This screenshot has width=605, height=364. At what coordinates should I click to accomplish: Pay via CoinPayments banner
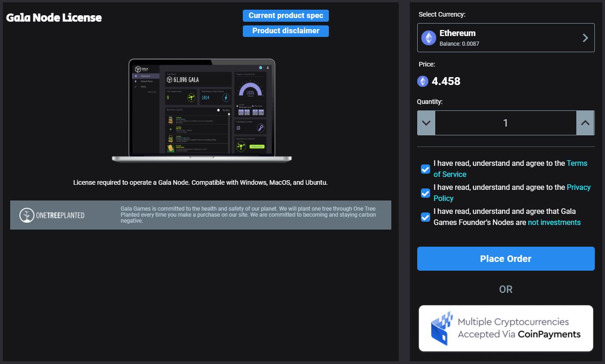[x=506, y=328]
